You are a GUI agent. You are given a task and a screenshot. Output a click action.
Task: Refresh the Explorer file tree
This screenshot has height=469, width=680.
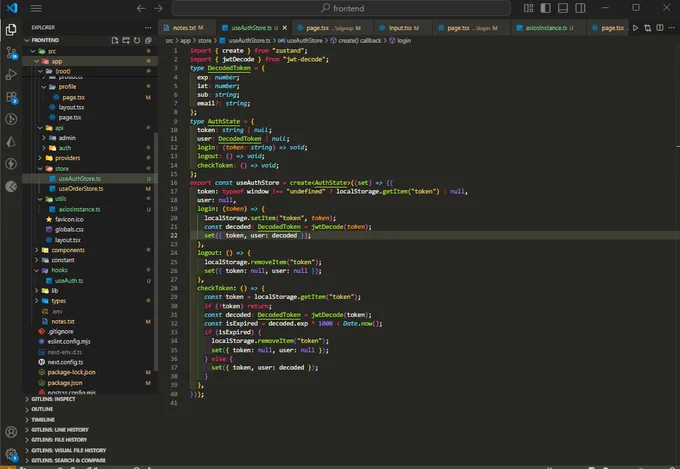(x=137, y=40)
